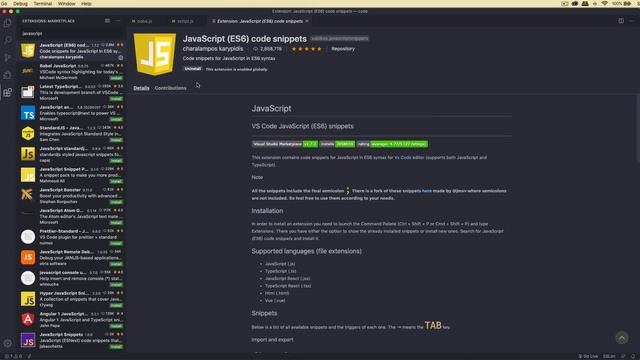Screen dimensions: 640x360
Task: Switch to the first .js editor tab
Action: (x=142, y=21)
